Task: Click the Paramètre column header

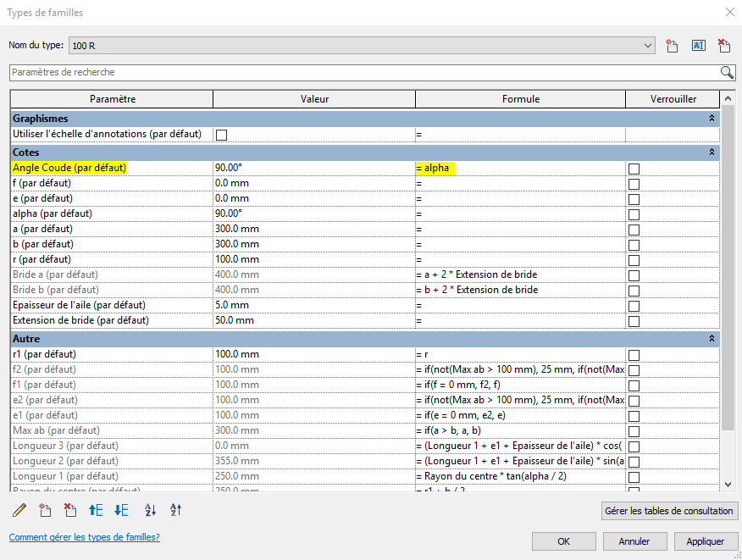Action: (x=112, y=99)
